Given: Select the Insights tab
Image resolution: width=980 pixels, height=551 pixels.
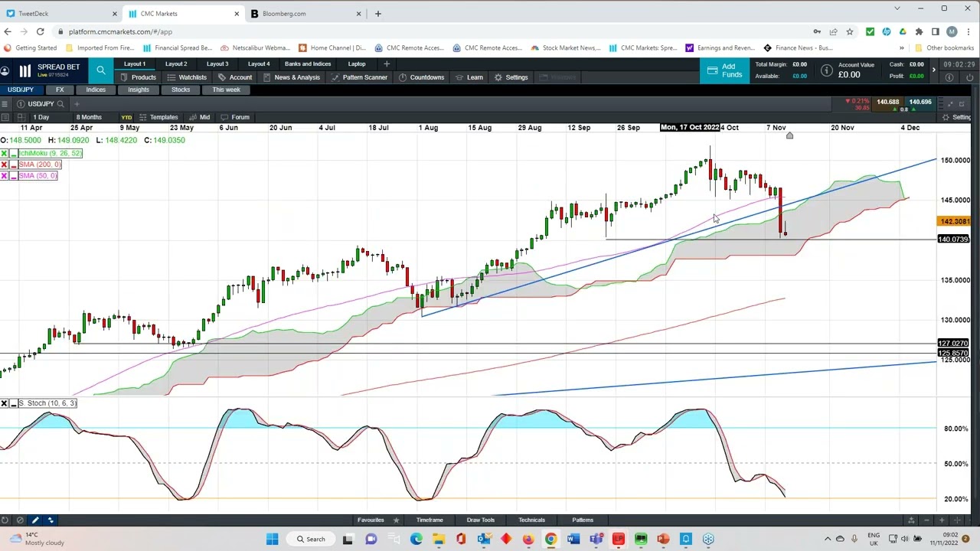Looking at the screenshot, I should click(x=139, y=90).
